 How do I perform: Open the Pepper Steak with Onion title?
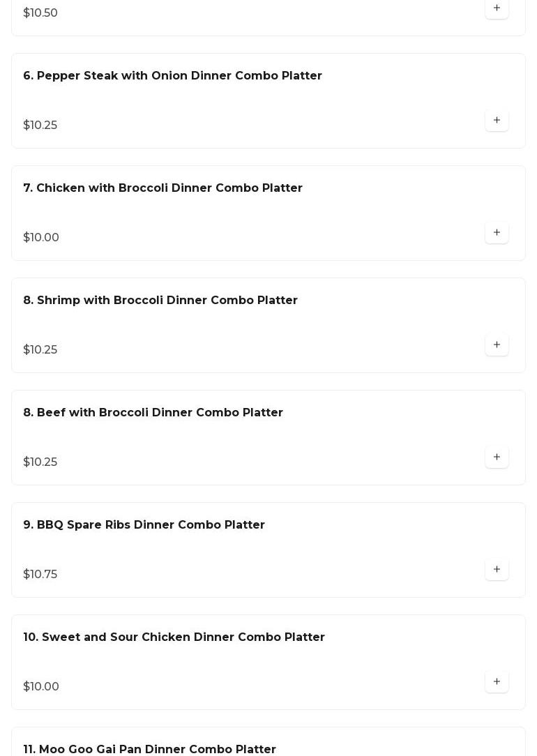(x=172, y=75)
